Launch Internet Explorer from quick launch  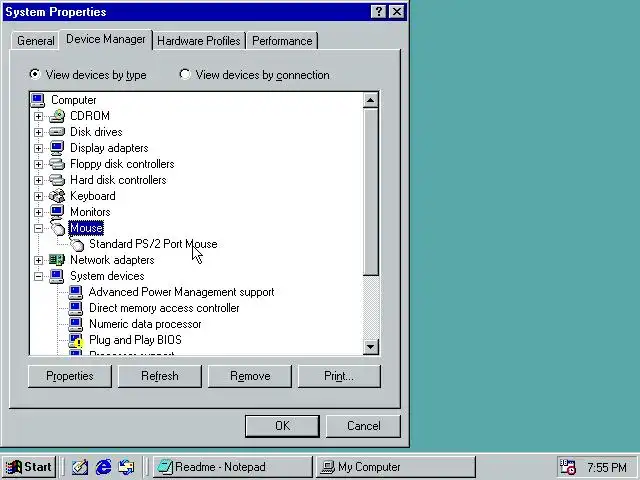[x=103, y=467]
